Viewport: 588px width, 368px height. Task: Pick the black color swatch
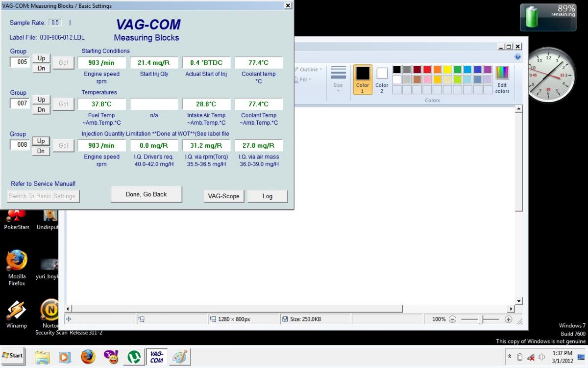pos(397,69)
